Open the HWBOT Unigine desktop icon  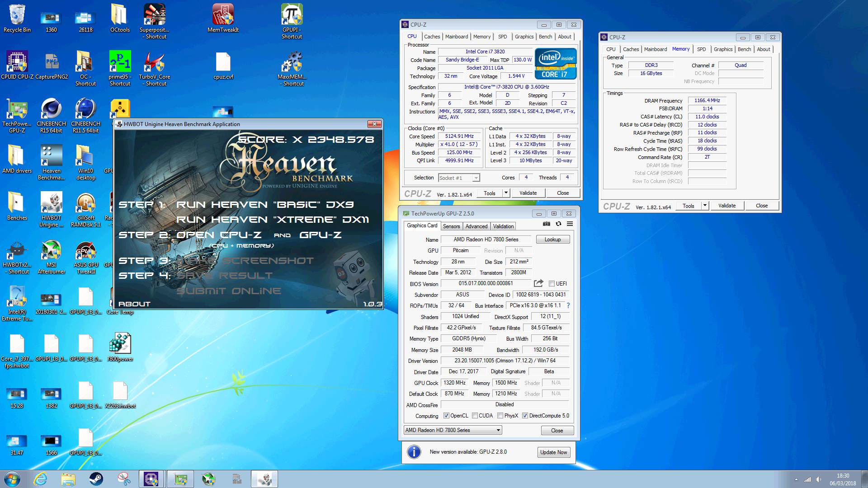51,209
